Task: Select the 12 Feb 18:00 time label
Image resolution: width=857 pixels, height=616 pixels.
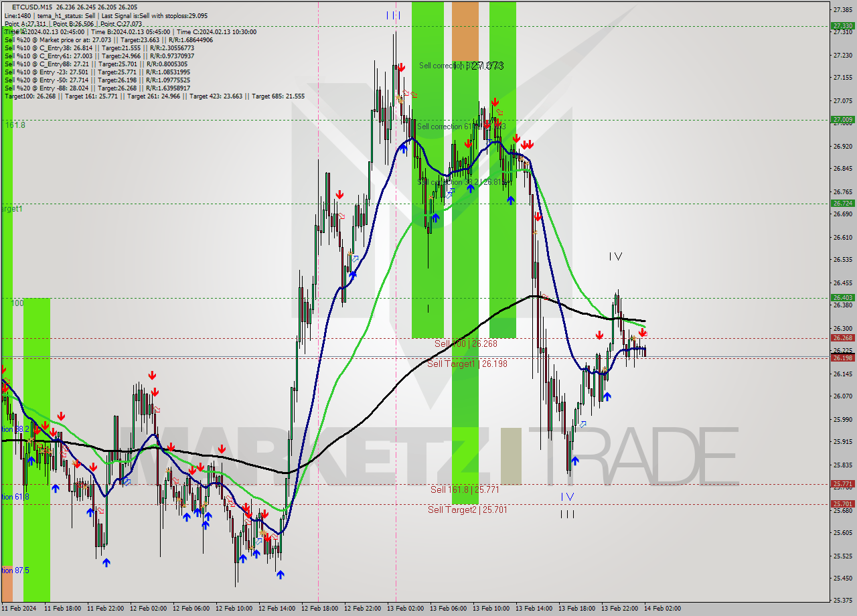Action: coord(319,609)
